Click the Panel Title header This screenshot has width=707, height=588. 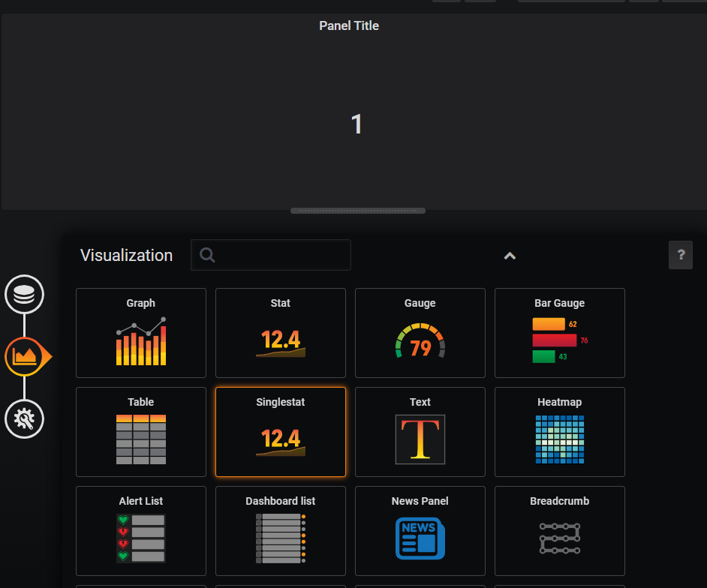[x=349, y=25]
